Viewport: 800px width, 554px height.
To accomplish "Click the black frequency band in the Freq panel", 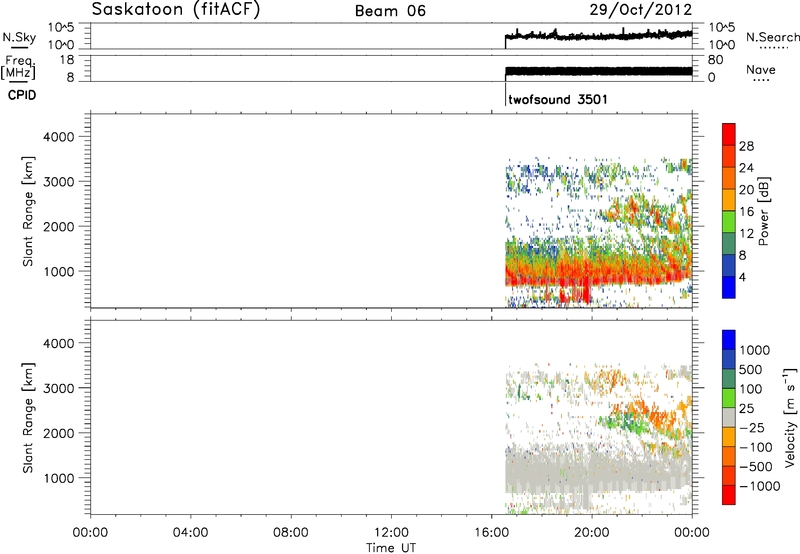I will click(x=598, y=71).
